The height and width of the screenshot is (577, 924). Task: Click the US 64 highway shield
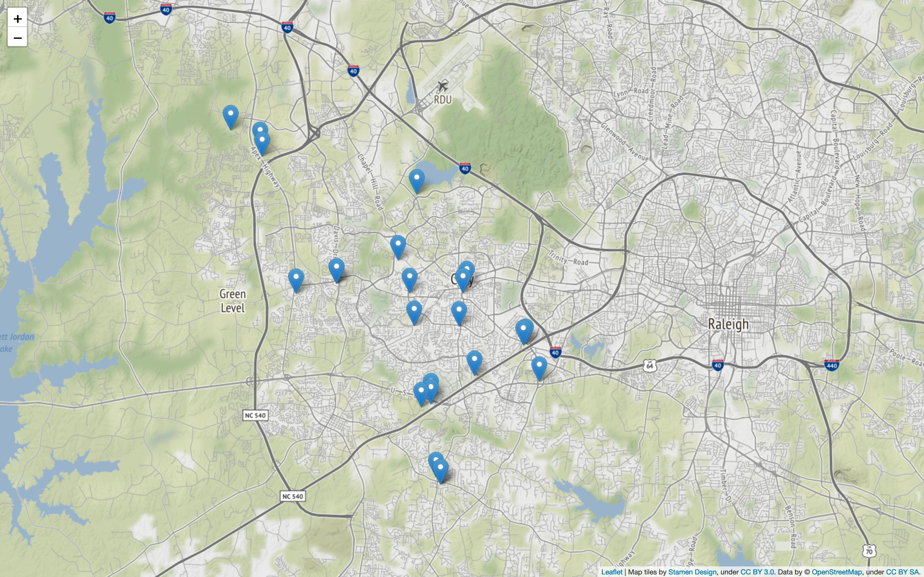(649, 365)
